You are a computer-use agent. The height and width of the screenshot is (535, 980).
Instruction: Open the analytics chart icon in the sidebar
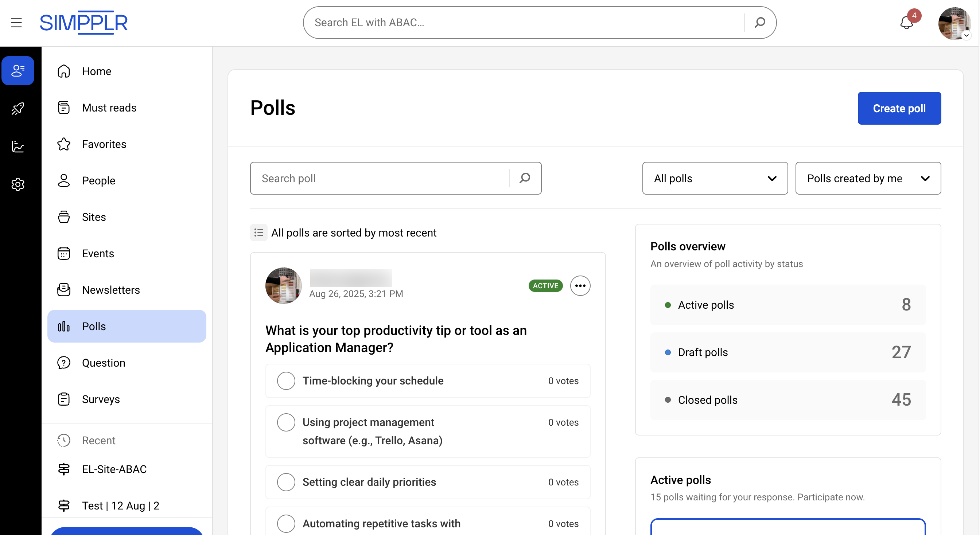pos(18,147)
